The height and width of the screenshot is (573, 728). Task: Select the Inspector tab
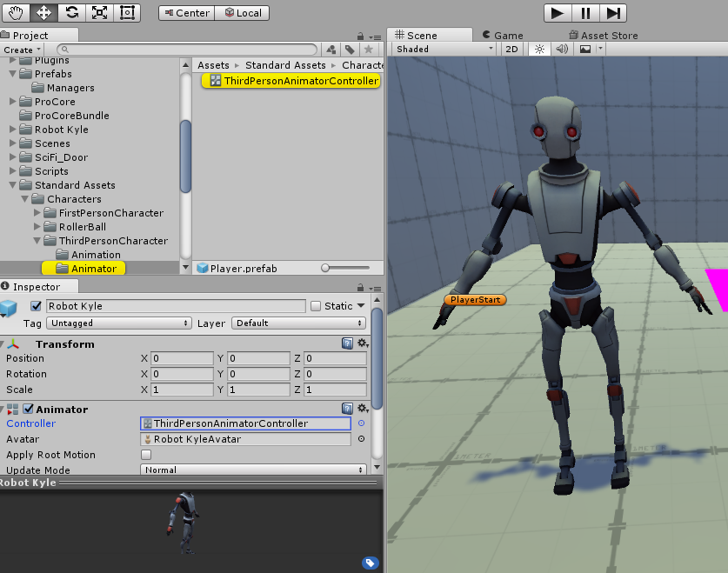pos(39,287)
